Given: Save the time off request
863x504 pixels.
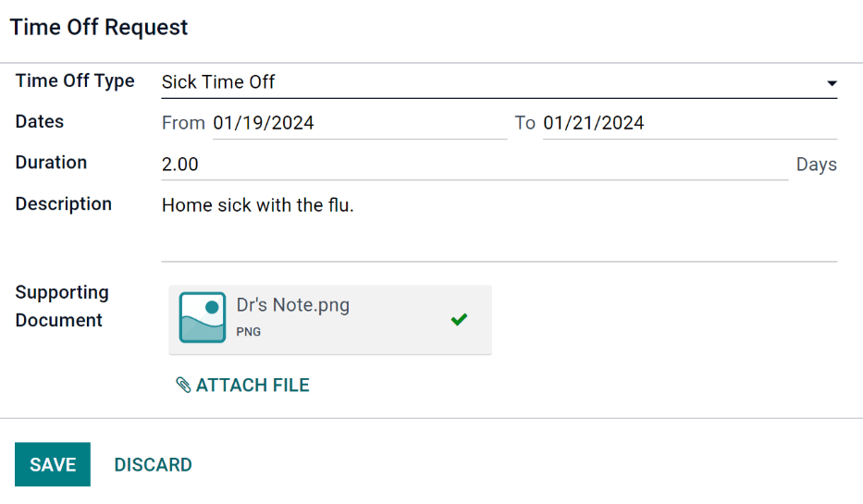Looking at the screenshot, I should pyautogui.click(x=53, y=464).
